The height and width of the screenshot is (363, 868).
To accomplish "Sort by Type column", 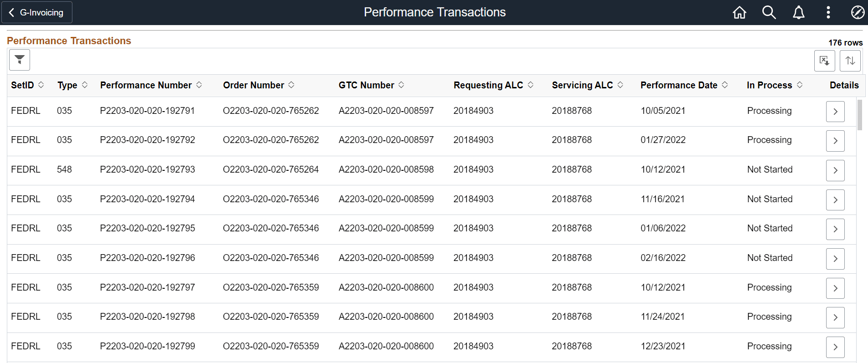I will (x=72, y=85).
